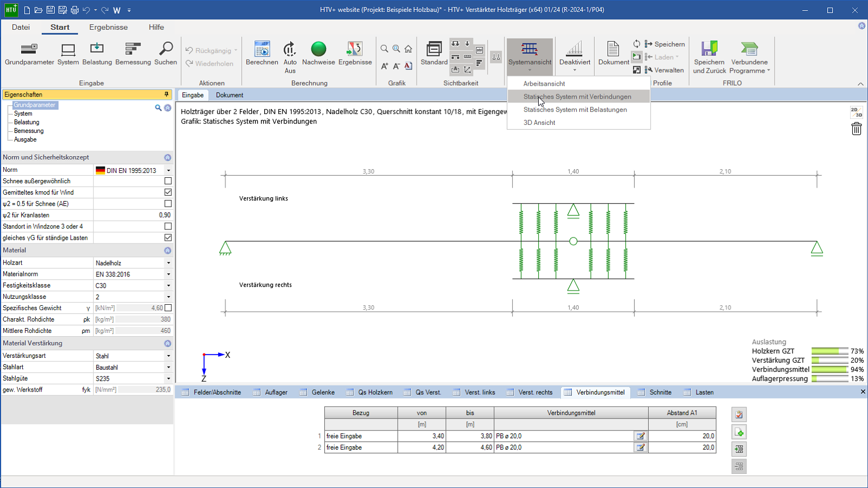Open the Materialnorm dropdown
The width and height of the screenshot is (868, 488).
click(169, 274)
